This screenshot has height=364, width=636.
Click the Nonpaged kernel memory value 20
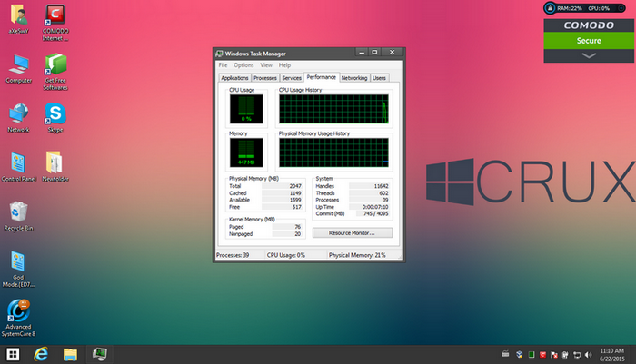[298, 234]
